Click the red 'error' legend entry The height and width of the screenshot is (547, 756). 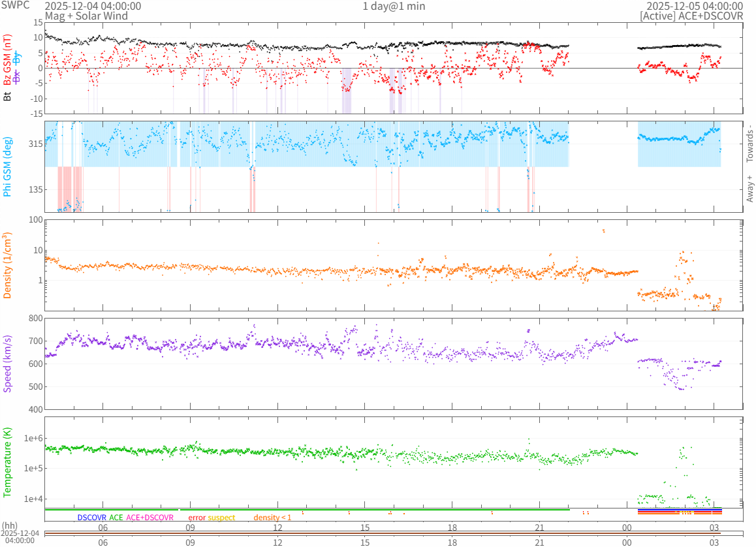coord(197,518)
